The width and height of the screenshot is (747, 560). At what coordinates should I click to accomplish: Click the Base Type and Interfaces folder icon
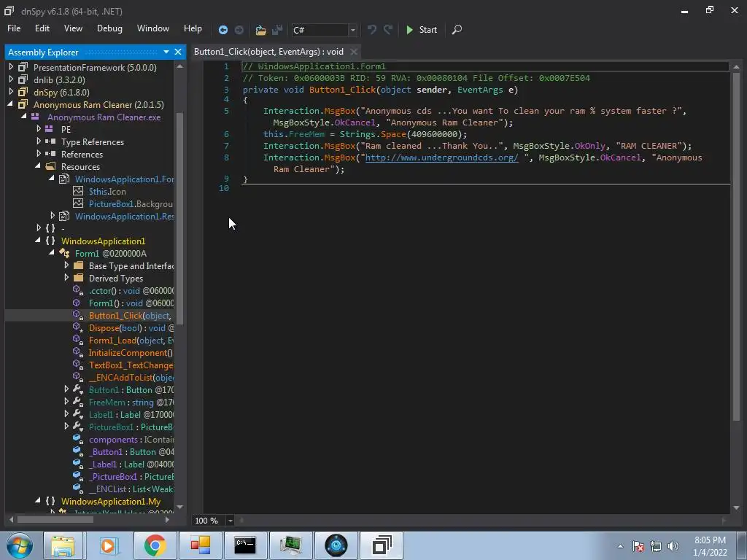tap(79, 265)
